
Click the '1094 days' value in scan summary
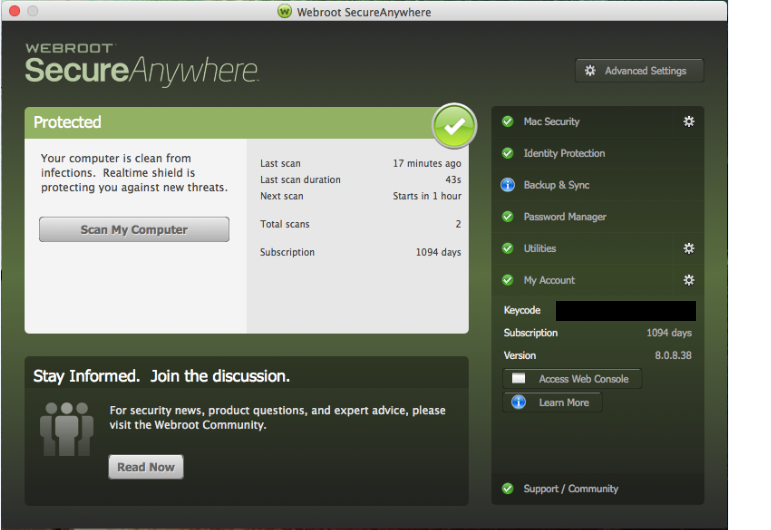(439, 252)
